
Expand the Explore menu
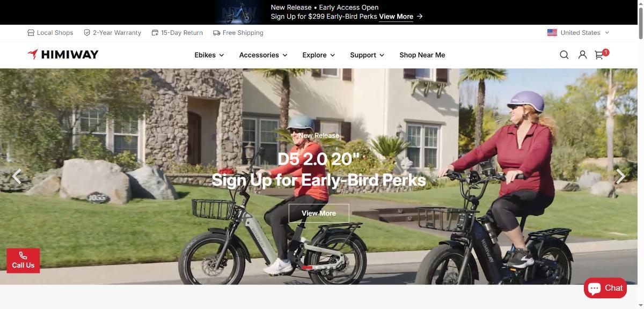point(319,55)
